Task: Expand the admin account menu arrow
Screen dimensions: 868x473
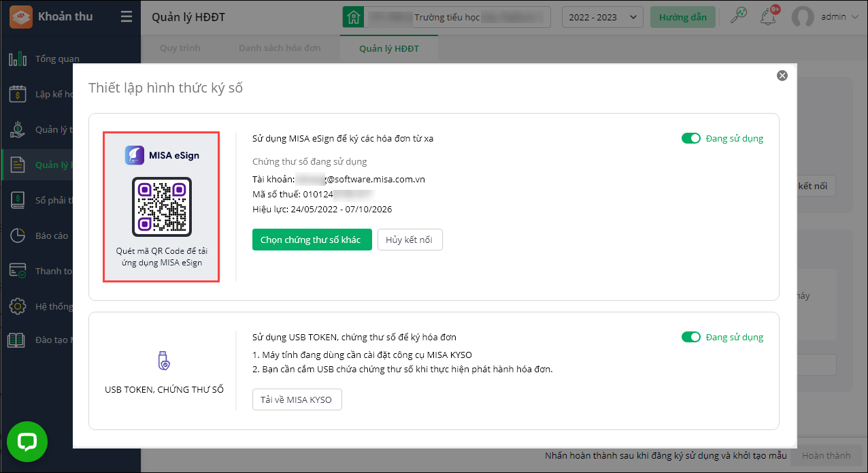Action: (854, 17)
